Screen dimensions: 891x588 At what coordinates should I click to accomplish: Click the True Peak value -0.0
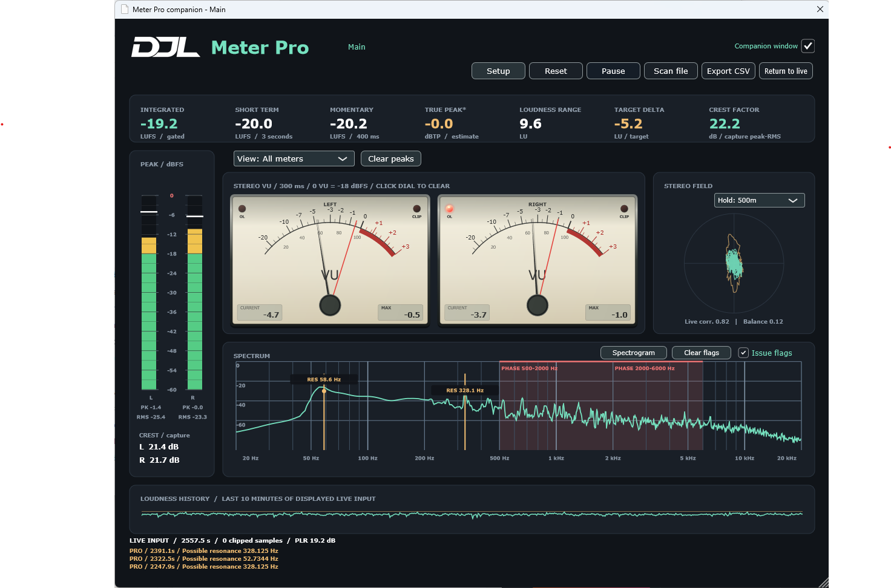(x=439, y=123)
